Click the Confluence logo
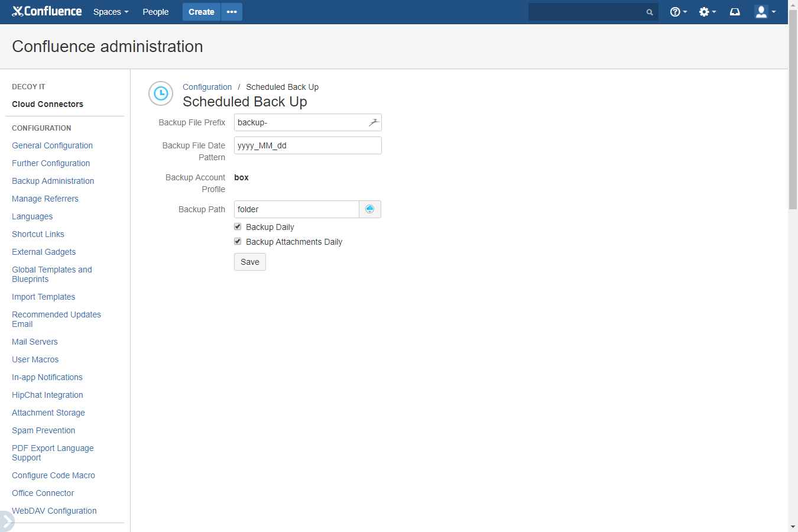This screenshot has width=798, height=532. (47, 11)
